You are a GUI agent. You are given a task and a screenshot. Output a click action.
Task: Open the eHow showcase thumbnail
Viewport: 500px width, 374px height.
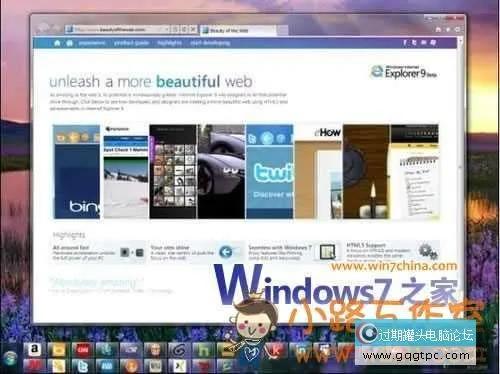click(318, 172)
